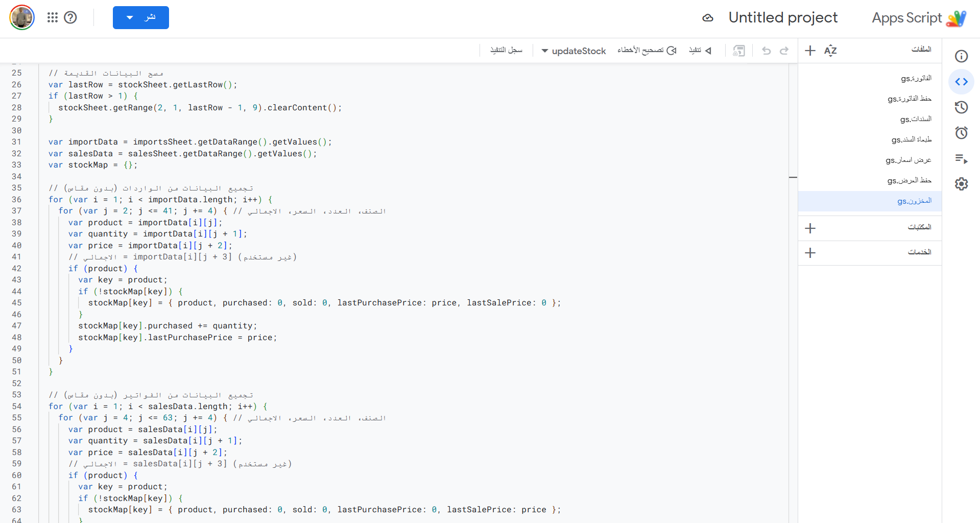
Task: Open Project Settings gear icon
Action: pyautogui.click(x=961, y=184)
